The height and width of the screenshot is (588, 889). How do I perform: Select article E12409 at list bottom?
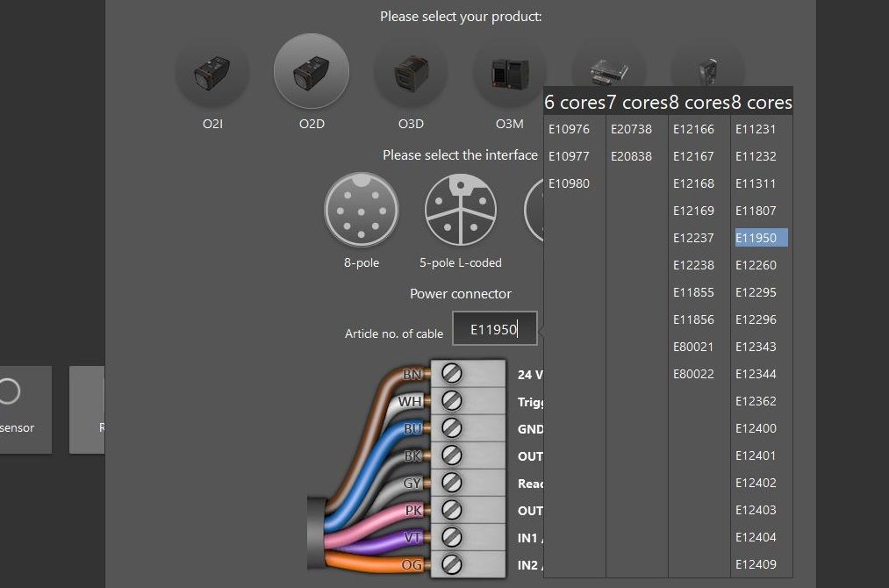[x=756, y=564]
